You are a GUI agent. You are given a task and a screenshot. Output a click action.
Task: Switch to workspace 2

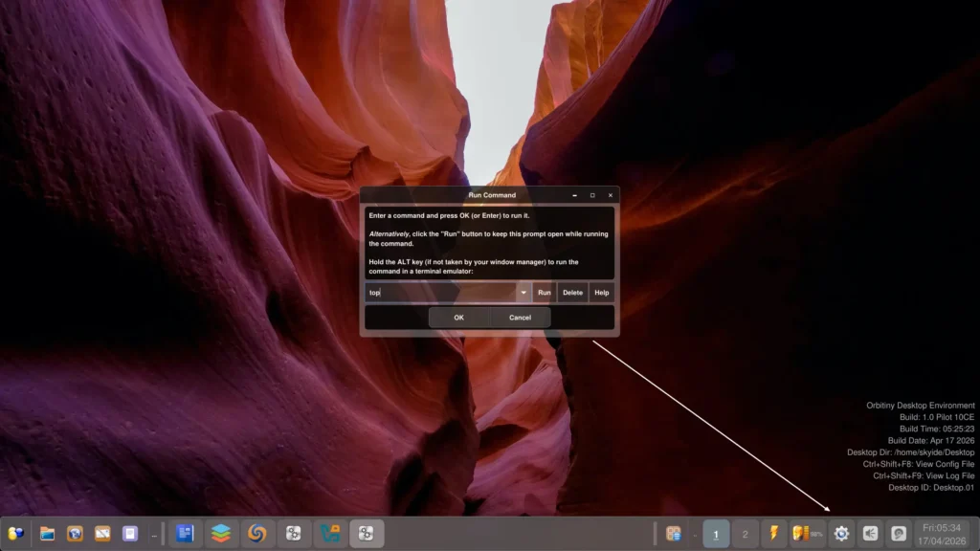pyautogui.click(x=745, y=534)
